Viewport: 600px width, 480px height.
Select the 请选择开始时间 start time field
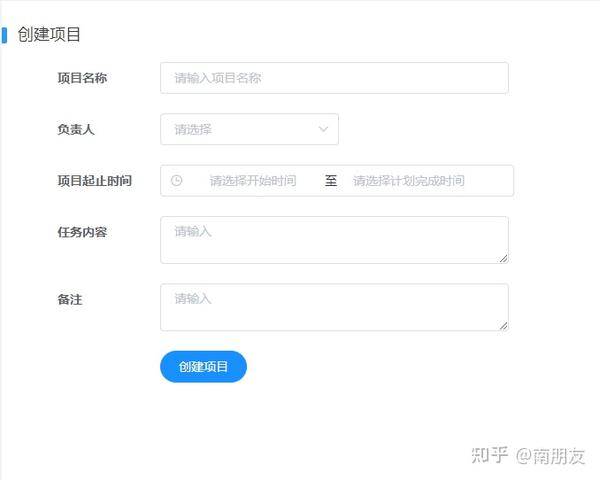click(x=253, y=181)
